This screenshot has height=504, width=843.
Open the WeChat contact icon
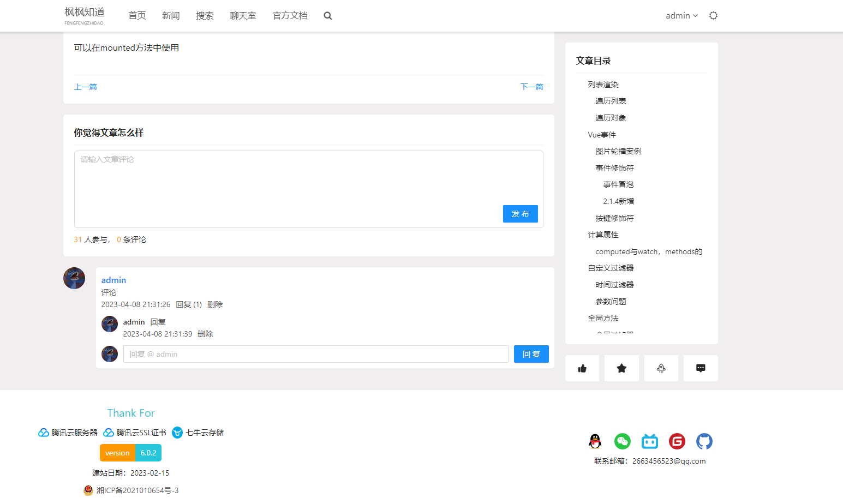click(x=623, y=441)
